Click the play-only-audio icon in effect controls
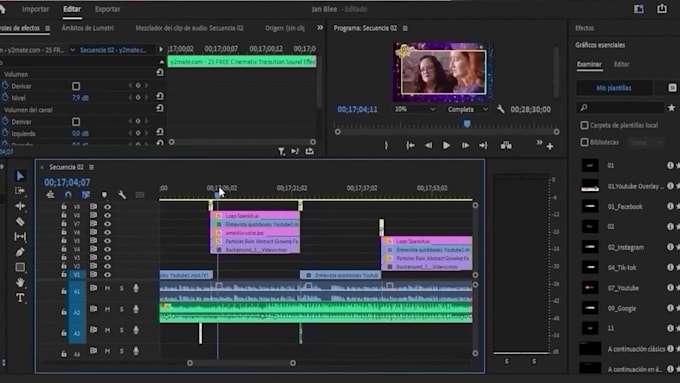The height and width of the screenshot is (383, 680). [295, 151]
